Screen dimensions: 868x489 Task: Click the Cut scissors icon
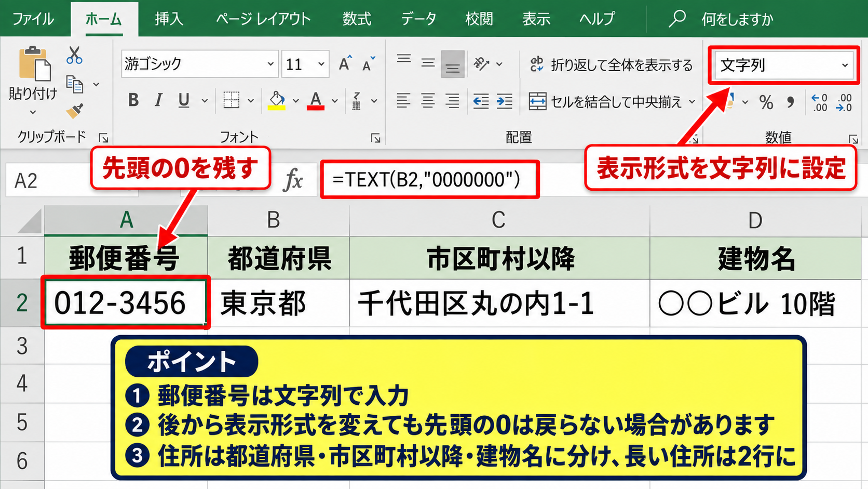(x=74, y=55)
